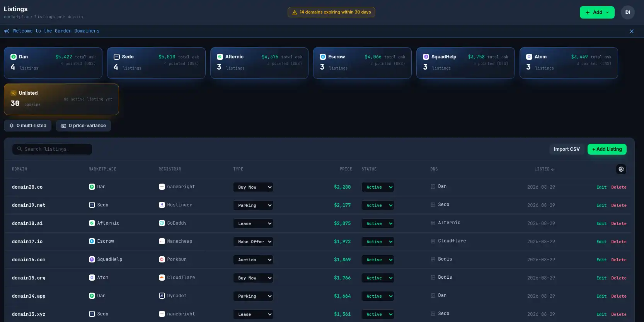
Task: Click the Hostinger icon in domain19.net row
Action: (x=162, y=205)
